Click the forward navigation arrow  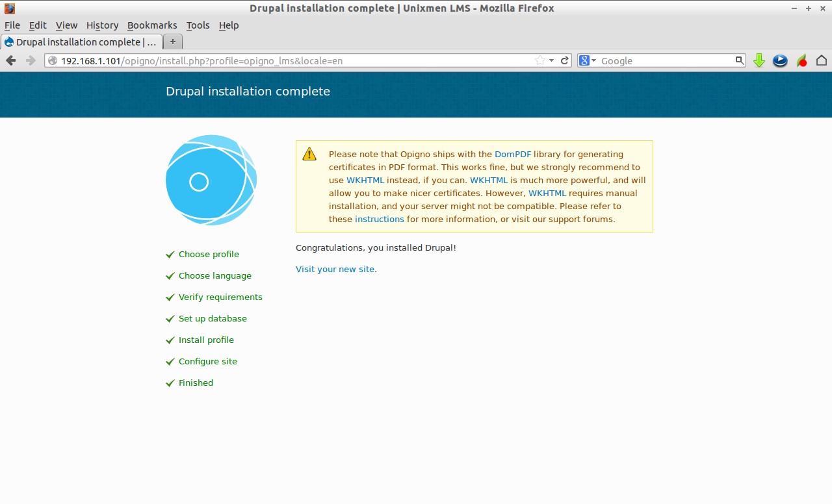pyautogui.click(x=31, y=60)
